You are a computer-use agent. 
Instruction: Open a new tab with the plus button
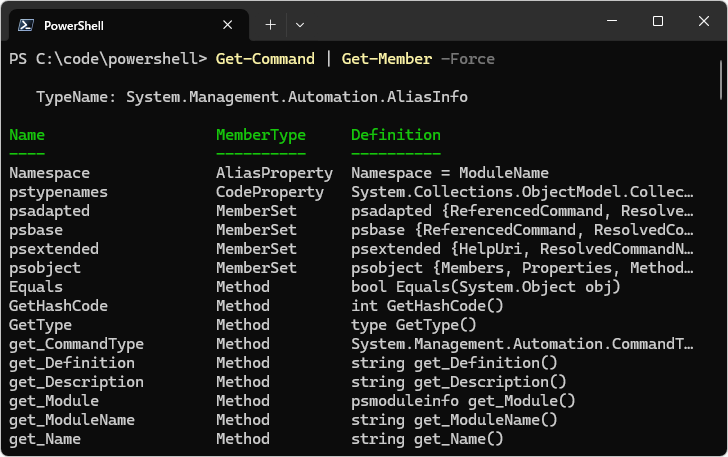270,24
